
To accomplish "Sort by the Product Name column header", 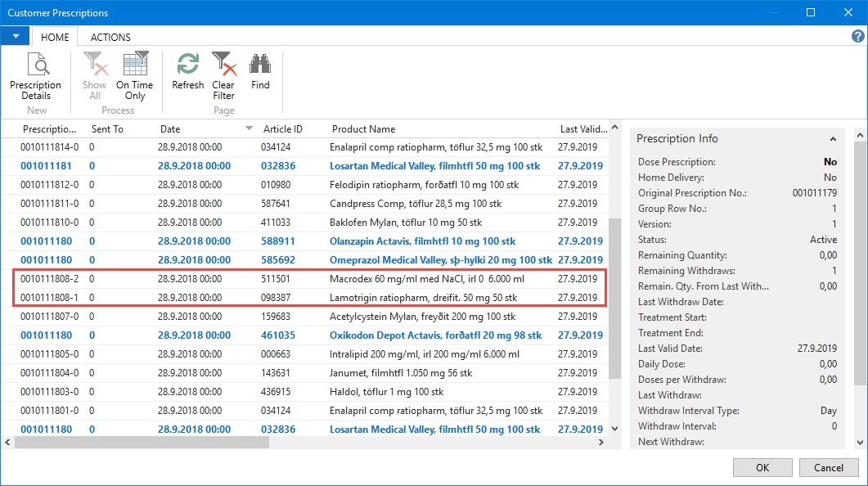I will tap(363, 129).
